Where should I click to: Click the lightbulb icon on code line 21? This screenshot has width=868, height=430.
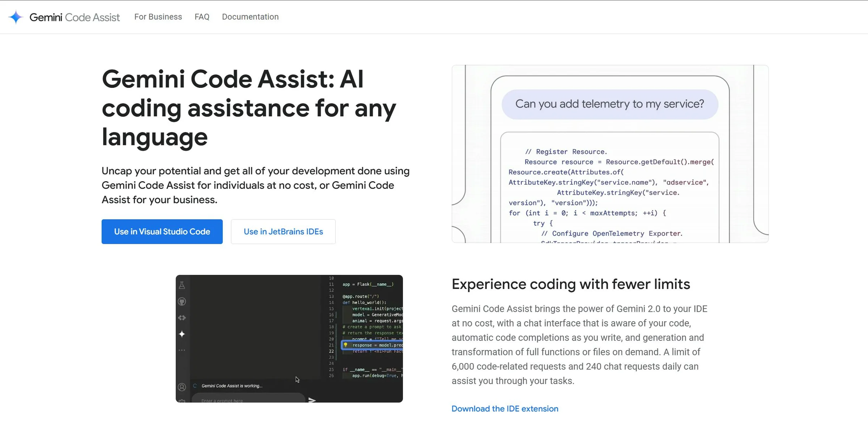coord(345,345)
